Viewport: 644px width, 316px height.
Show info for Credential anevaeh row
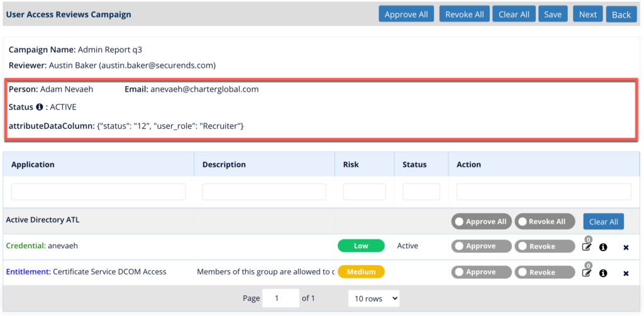(x=603, y=247)
